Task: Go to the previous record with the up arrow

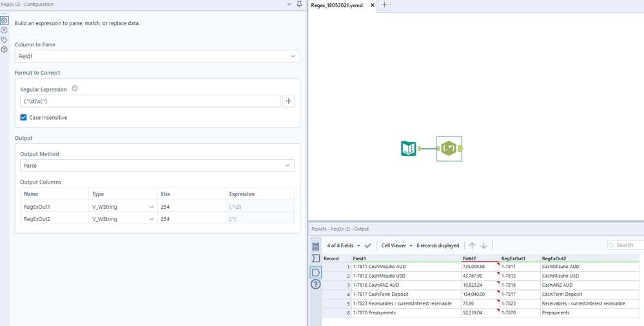Action: (x=472, y=245)
